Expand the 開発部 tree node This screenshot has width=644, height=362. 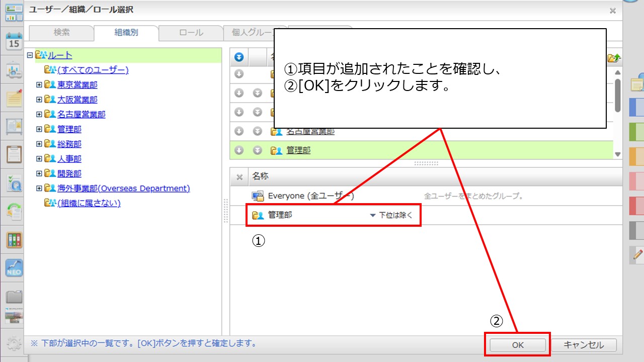[x=39, y=173]
